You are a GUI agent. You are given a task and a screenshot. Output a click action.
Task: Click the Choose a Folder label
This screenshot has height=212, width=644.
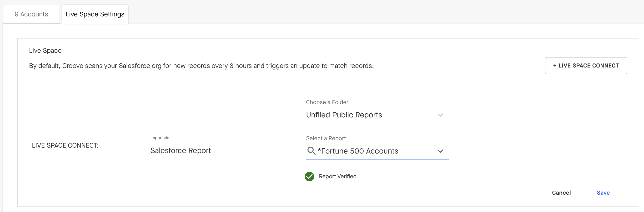click(x=327, y=102)
